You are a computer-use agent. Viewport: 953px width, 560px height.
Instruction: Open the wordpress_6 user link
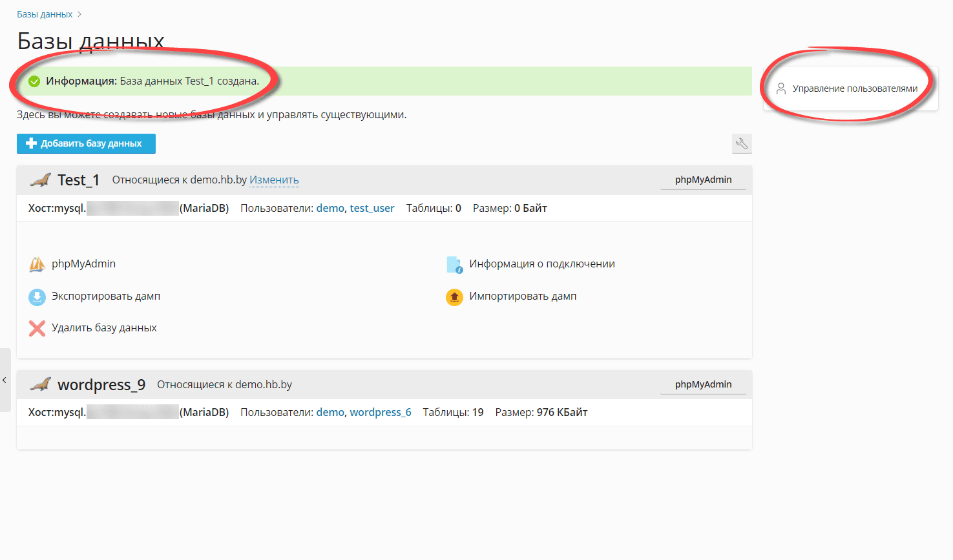pos(380,412)
